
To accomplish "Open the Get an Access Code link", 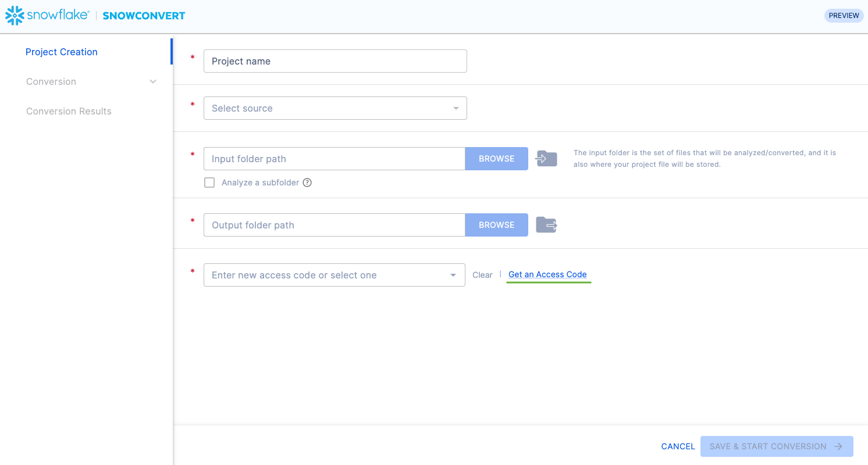I will (547, 274).
